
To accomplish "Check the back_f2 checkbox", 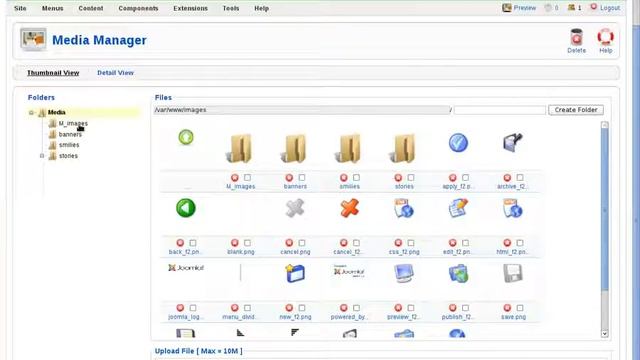I will coord(193,243).
